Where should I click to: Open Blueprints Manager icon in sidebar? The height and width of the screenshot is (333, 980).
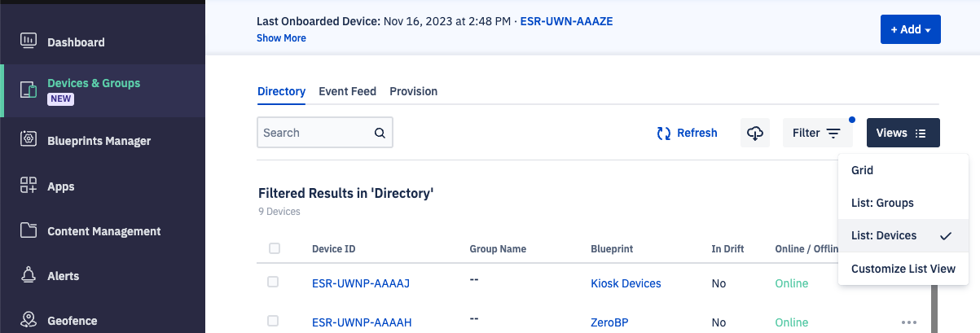[29, 140]
